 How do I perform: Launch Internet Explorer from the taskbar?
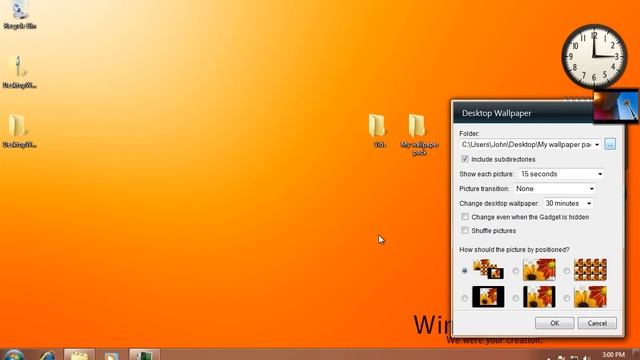coord(48,356)
